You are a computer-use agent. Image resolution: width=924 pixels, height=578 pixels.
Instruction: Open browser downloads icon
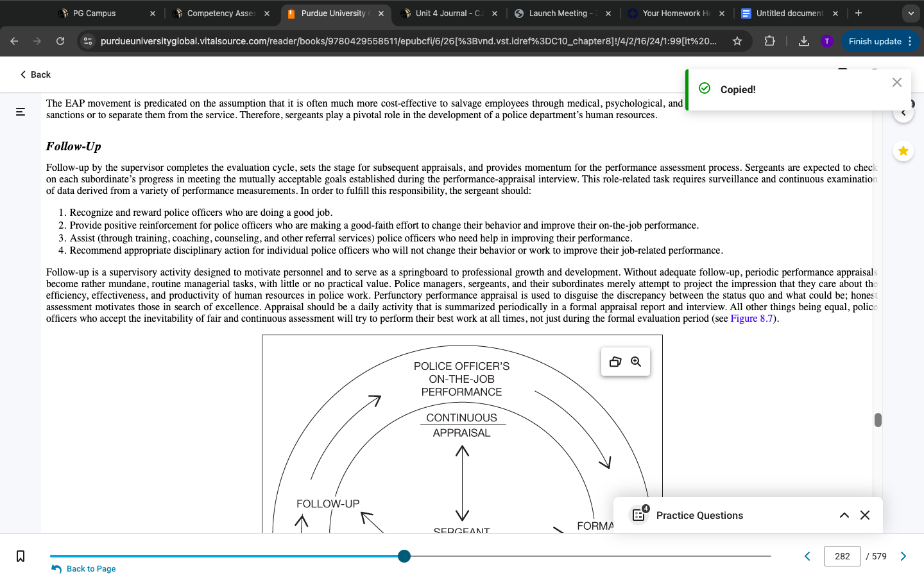tap(803, 41)
